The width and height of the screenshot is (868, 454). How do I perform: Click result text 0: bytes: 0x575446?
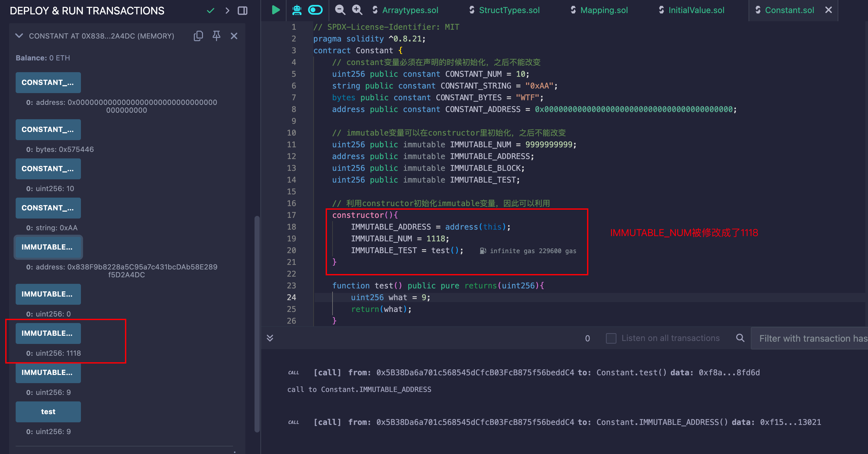pyautogui.click(x=60, y=149)
